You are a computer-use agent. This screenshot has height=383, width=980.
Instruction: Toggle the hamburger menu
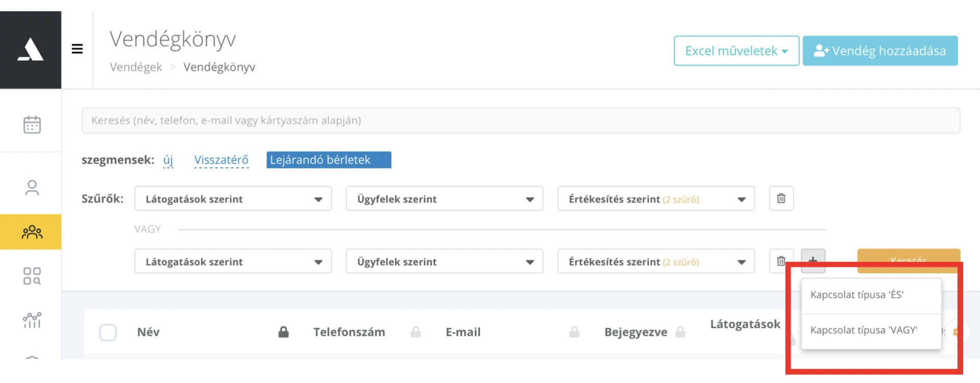[77, 49]
